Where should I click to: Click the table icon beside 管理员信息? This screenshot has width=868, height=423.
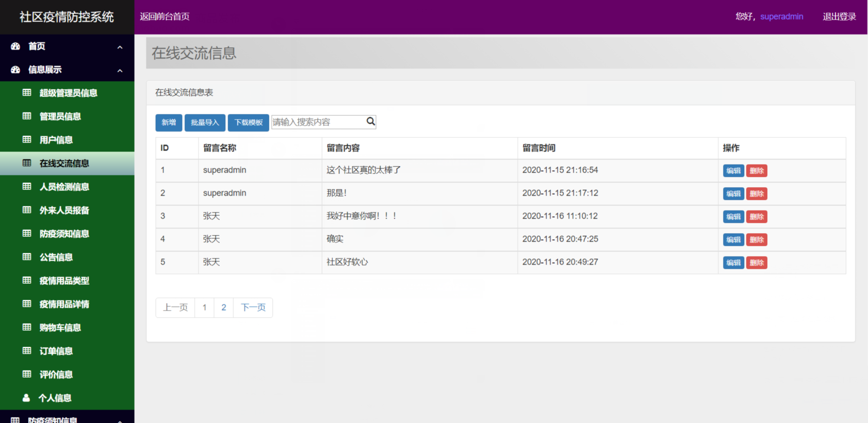pos(27,116)
